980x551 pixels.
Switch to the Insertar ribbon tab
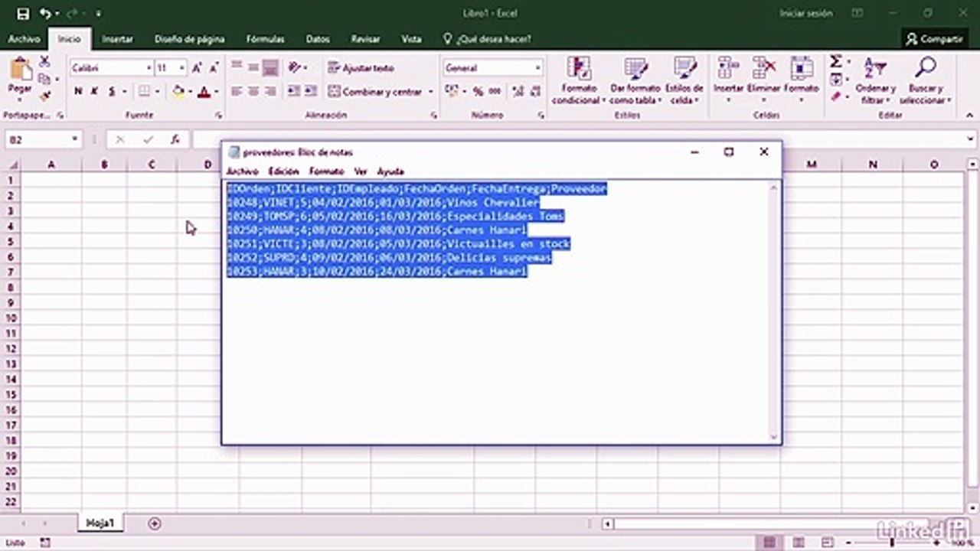click(117, 39)
